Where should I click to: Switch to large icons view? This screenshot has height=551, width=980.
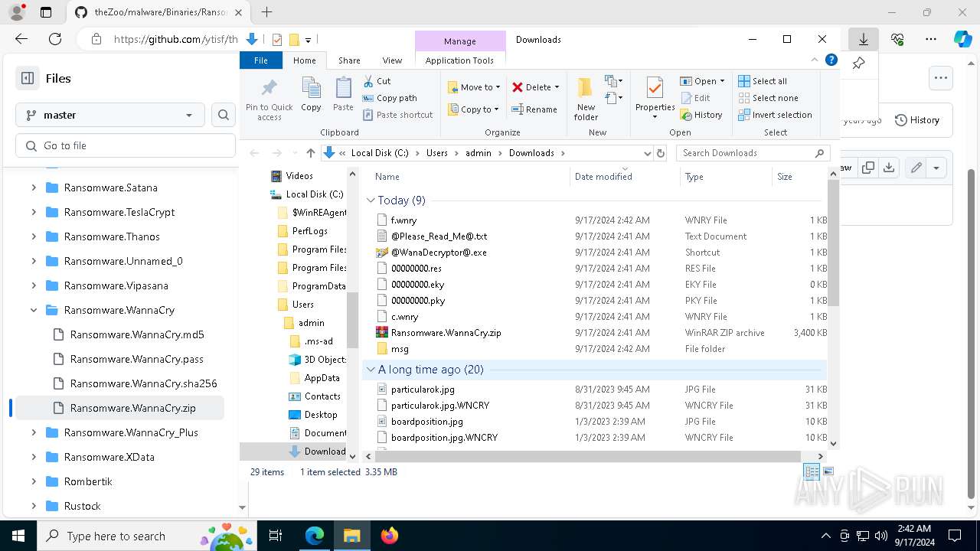pos(828,472)
